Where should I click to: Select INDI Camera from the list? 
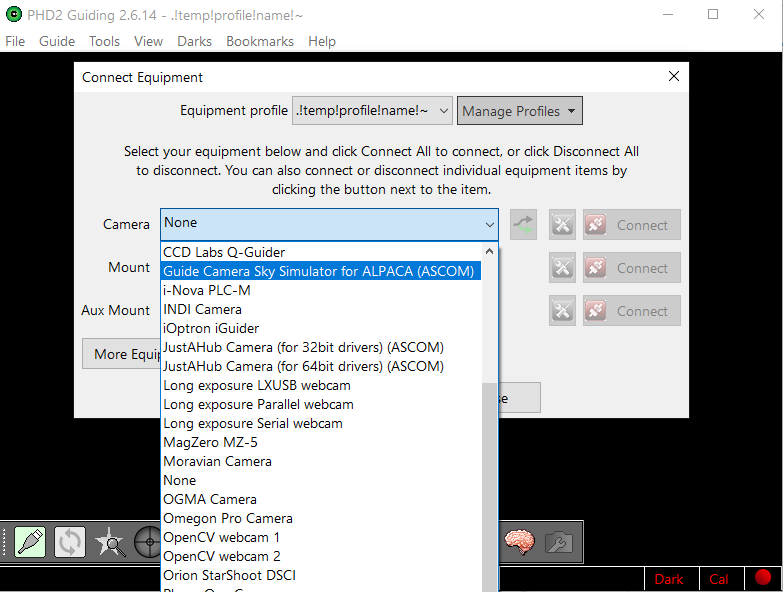coord(202,309)
